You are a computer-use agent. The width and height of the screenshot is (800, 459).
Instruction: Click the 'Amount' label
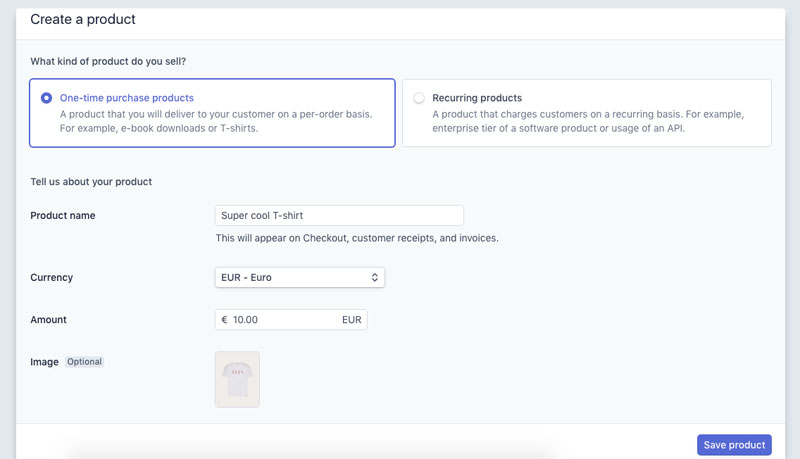(48, 320)
